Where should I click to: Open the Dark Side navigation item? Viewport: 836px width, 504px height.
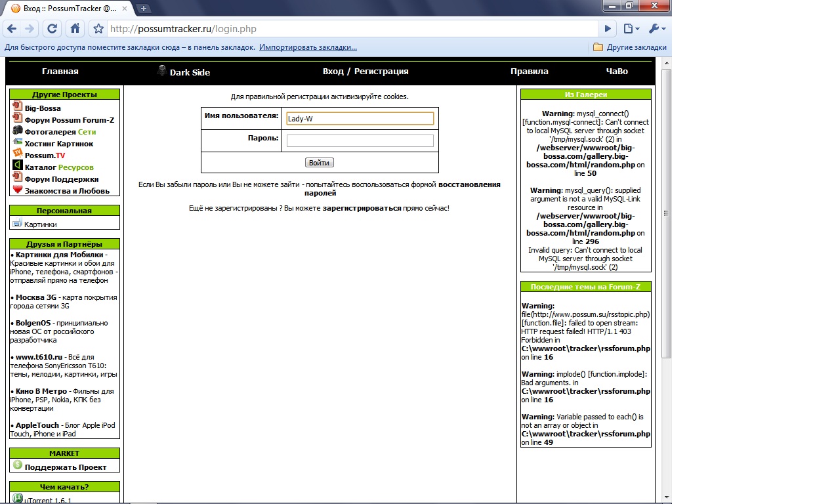tap(190, 72)
